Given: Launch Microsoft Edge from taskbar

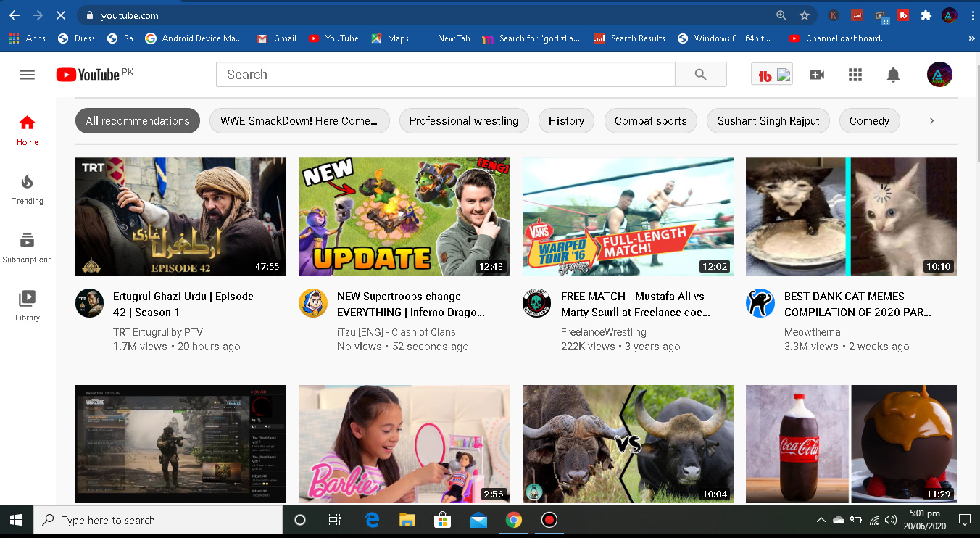Looking at the screenshot, I should click(x=373, y=520).
